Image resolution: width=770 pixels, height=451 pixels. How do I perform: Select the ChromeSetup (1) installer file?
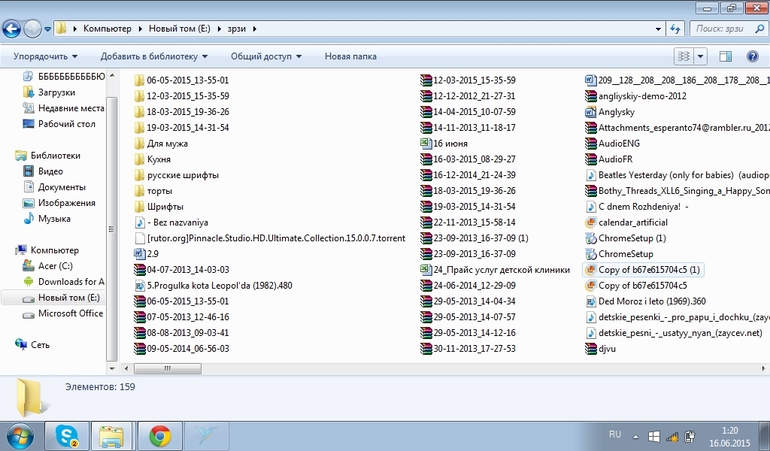[631, 239]
